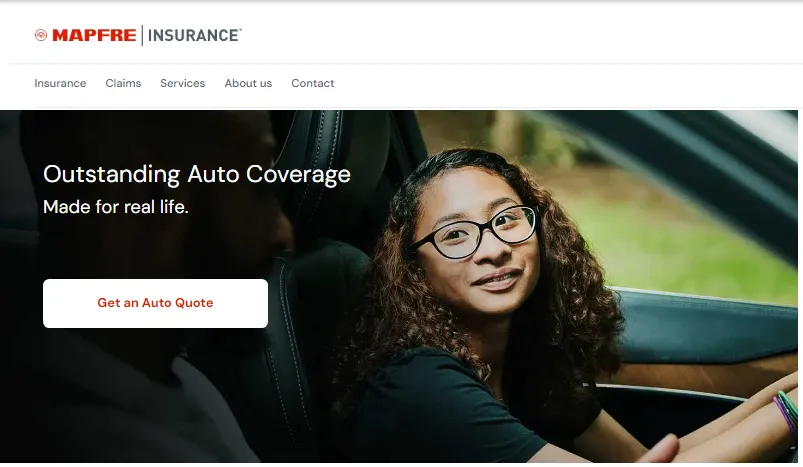Viewport: 803px width, 467px height.
Task: Click the Made for real life tagline
Action: [116, 207]
